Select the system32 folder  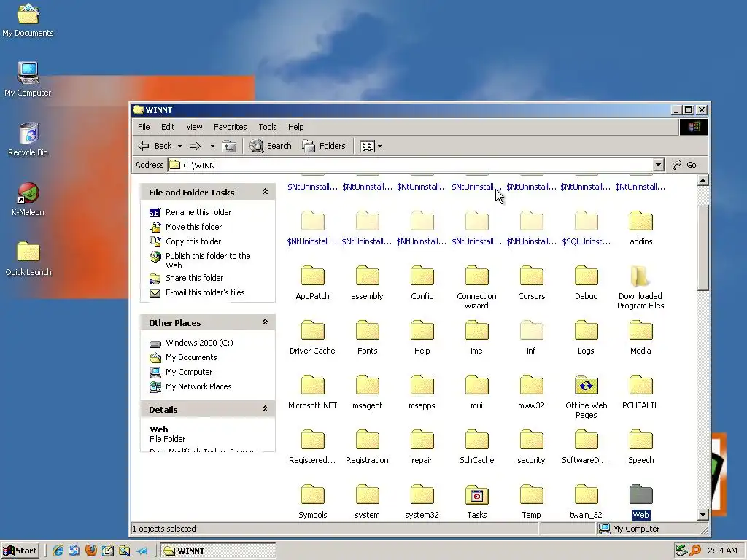(422, 501)
